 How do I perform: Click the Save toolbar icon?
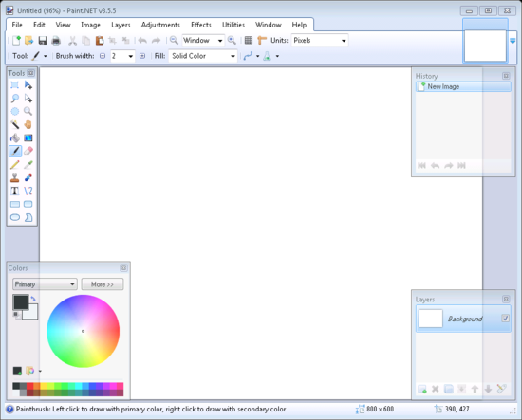point(43,40)
